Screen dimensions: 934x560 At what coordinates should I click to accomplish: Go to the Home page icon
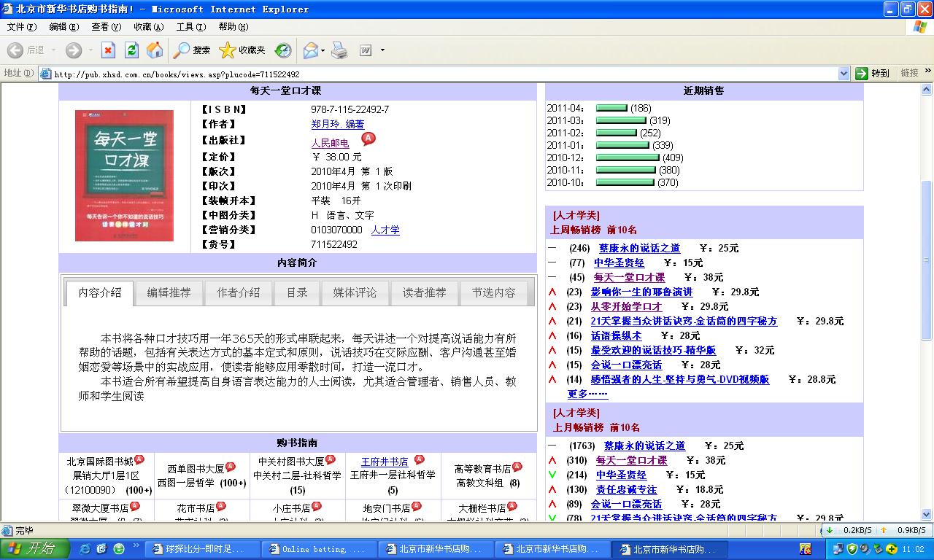click(155, 50)
